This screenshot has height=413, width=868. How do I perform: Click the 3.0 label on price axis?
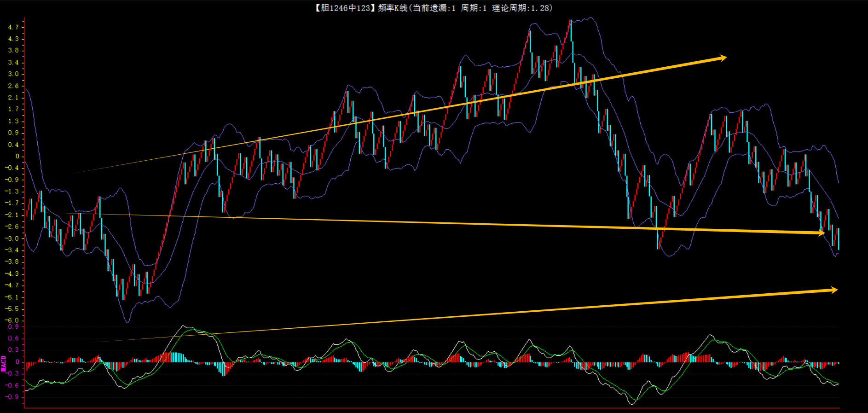click(x=13, y=74)
